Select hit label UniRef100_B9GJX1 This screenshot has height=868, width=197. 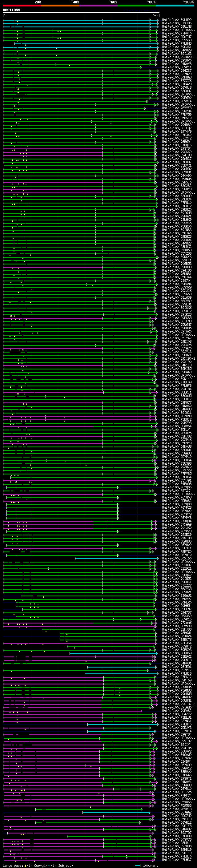(x=176, y=47)
